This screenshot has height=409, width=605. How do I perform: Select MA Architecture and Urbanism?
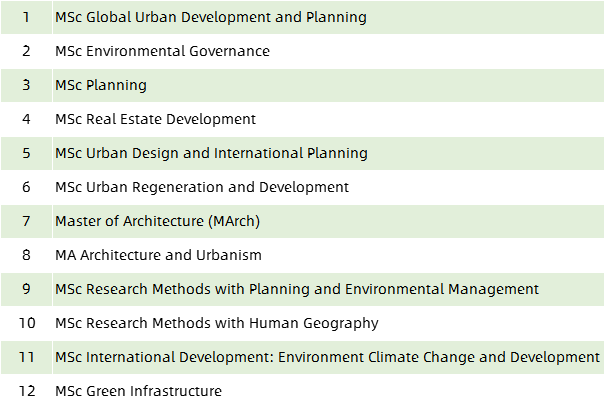pos(158,255)
